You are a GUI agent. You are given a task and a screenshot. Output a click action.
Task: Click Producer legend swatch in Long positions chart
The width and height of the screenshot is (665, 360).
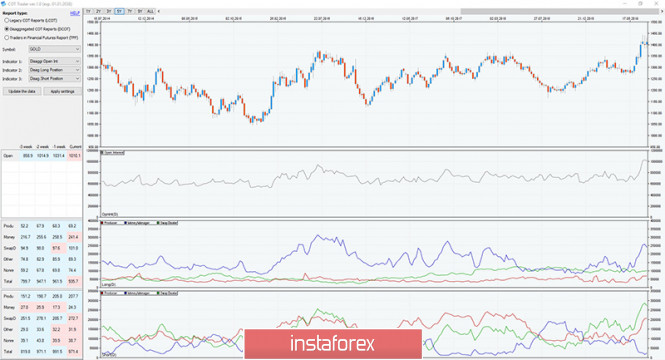coord(102,223)
